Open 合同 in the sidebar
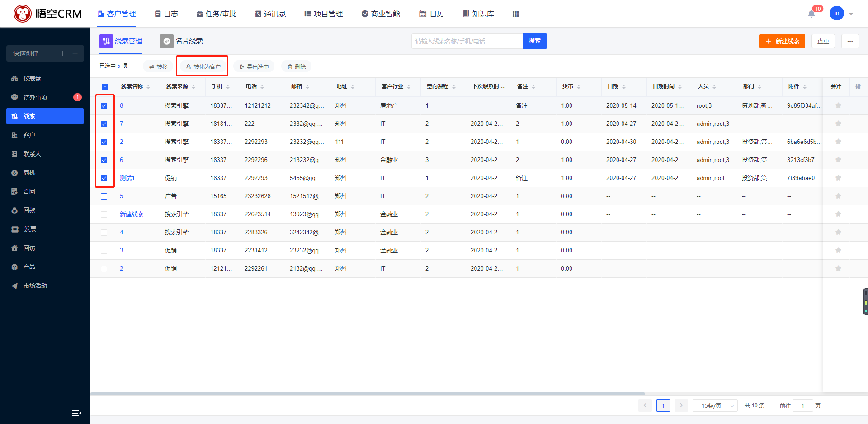Image resolution: width=868 pixels, height=424 pixels. click(x=45, y=191)
